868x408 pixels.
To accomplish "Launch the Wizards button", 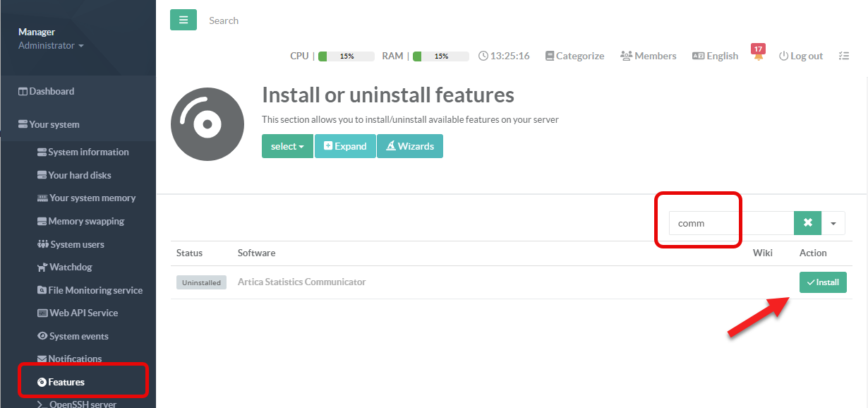I will click(x=409, y=146).
